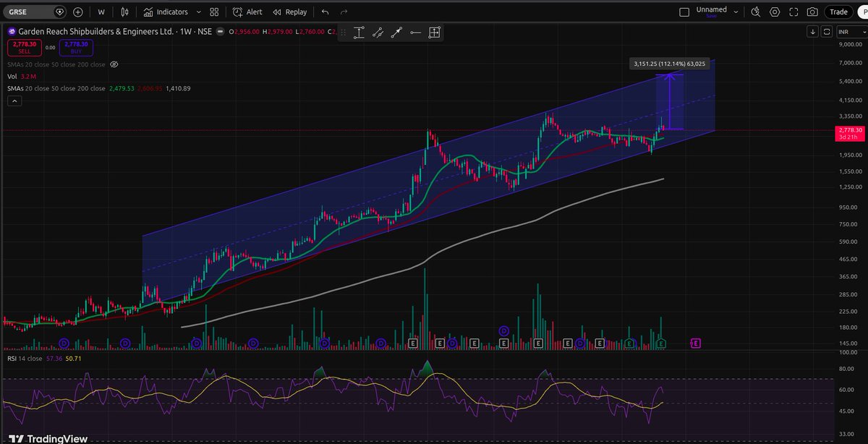Enter fullscreen mode
868x444 pixels.
(x=793, y=12)
